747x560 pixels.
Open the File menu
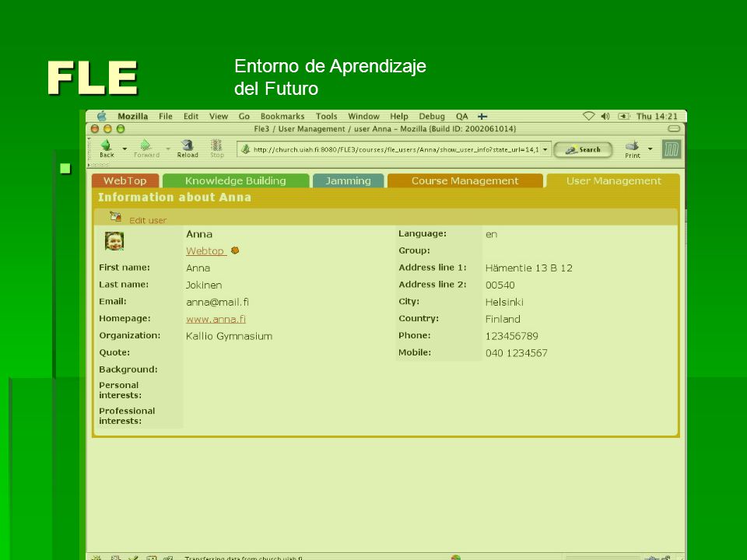166,116
